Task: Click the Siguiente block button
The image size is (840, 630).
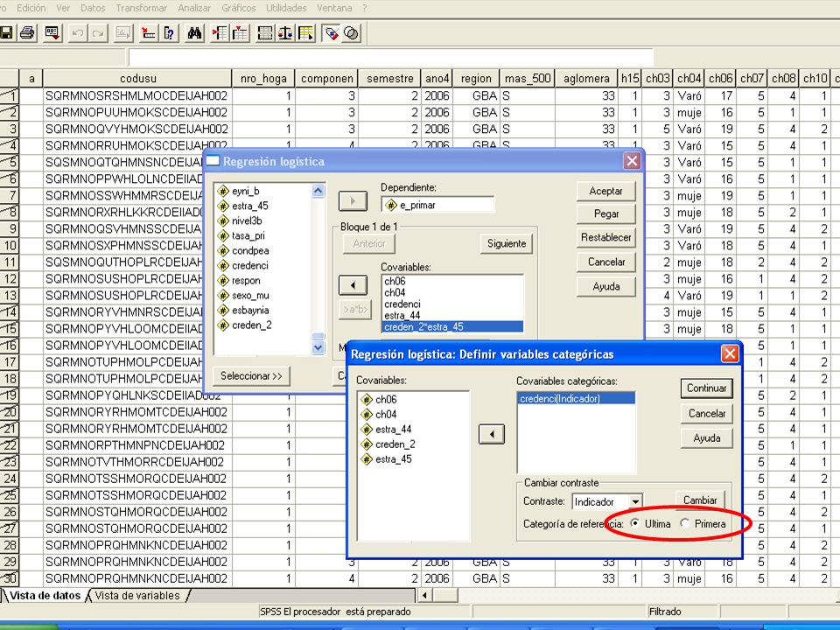Action: pos(507,244)
